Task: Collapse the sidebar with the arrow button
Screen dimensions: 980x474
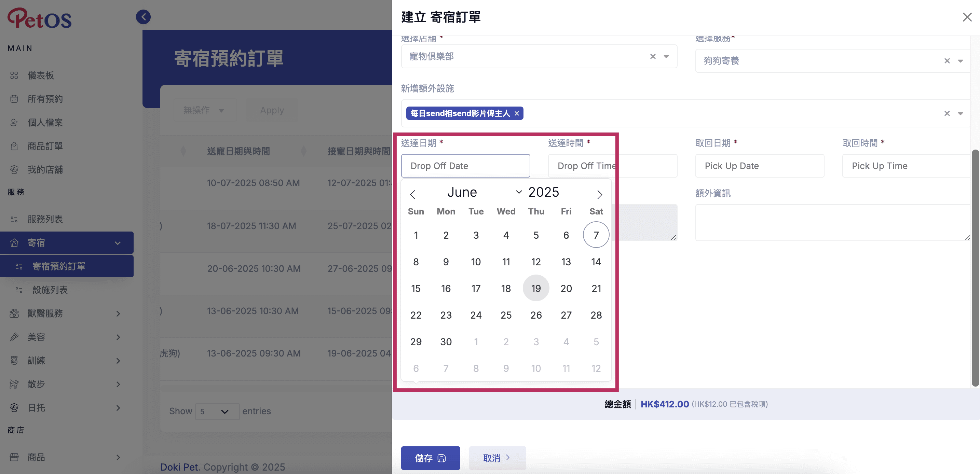Action: pyautogui.click(x=144, y=17)
